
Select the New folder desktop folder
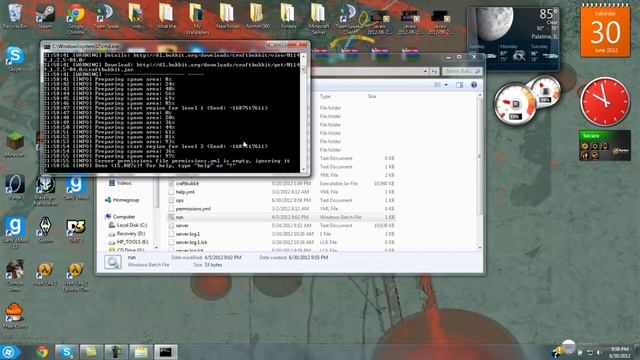(x=227, y=16)
